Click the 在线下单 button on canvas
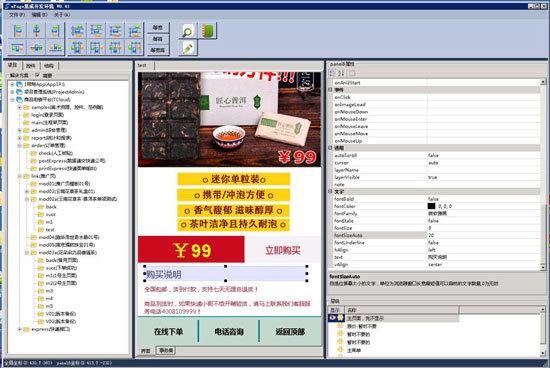 [168, 332]
